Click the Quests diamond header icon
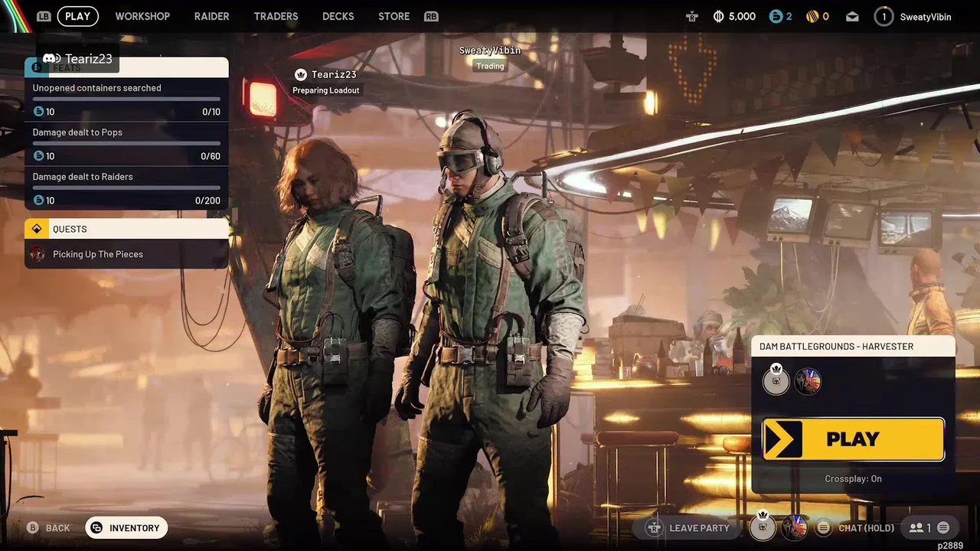 [x=37, y=229]
